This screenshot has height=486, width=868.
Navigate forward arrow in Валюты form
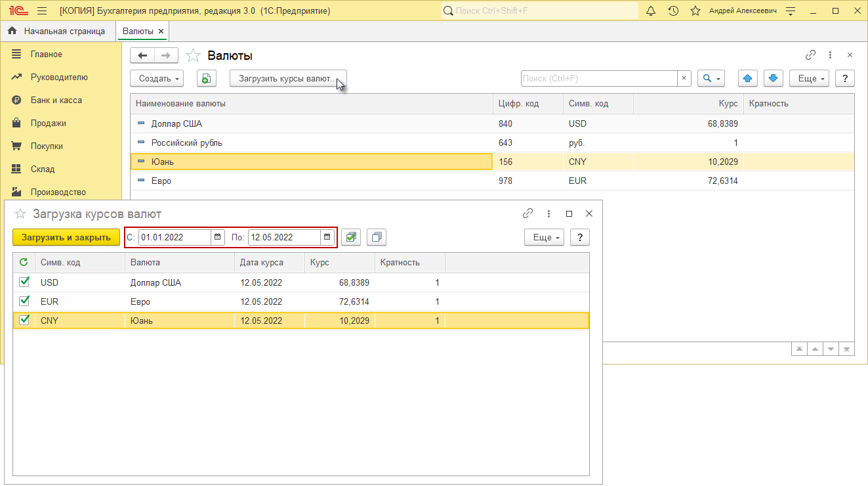coord(166,56)
